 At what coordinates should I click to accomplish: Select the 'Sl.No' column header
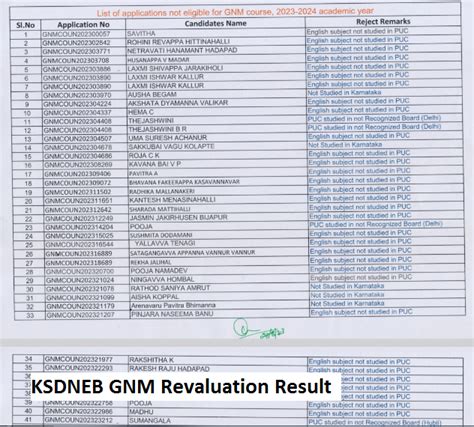tap(25, 25)
